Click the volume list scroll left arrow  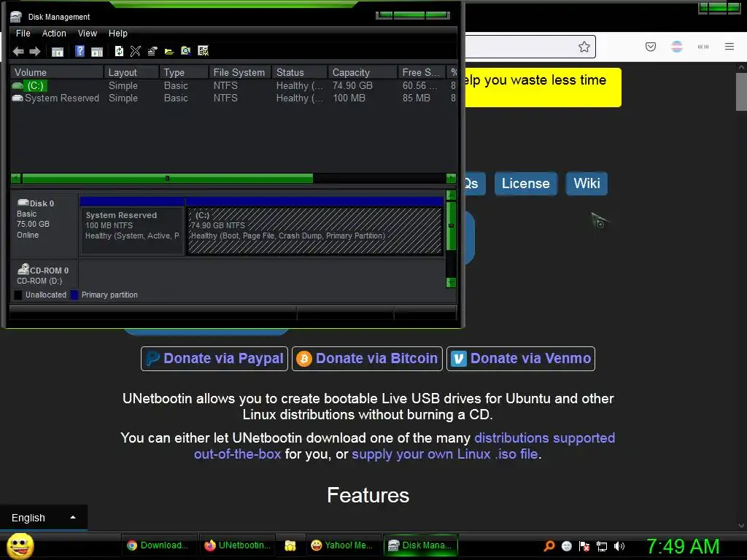coord(16,179)
